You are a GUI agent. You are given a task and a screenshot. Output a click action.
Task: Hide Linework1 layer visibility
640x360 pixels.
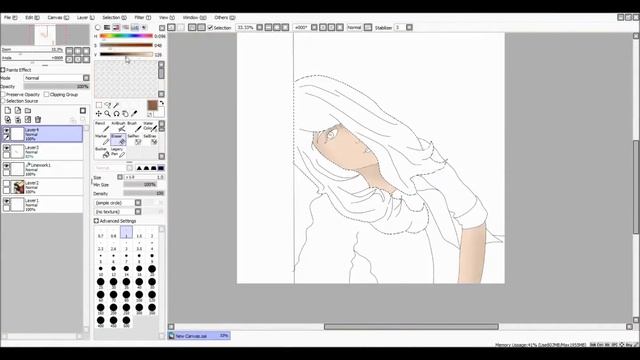pos(7,166)
